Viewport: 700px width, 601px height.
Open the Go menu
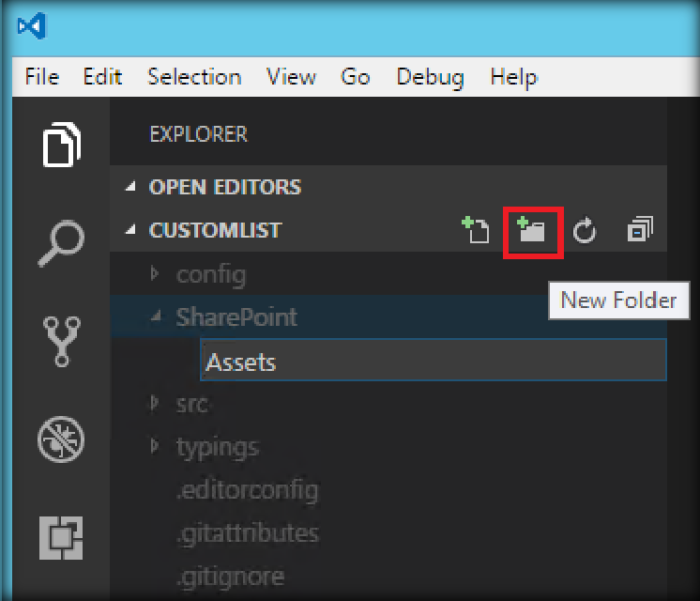tap(356, 77)
